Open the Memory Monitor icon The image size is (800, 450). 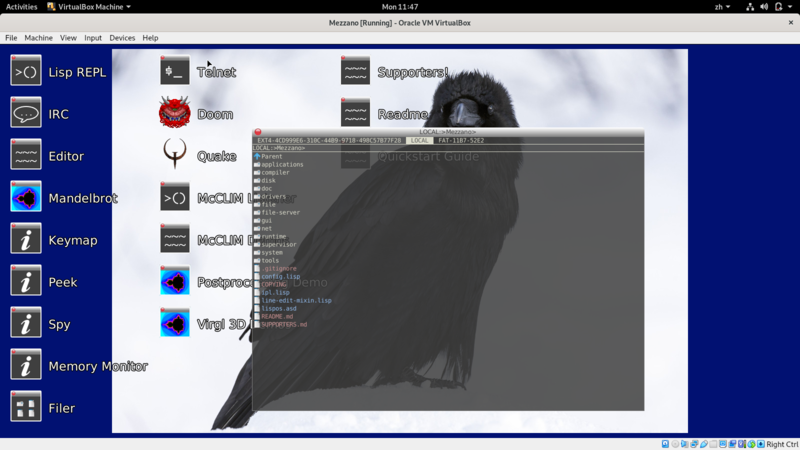pos(26,365)
